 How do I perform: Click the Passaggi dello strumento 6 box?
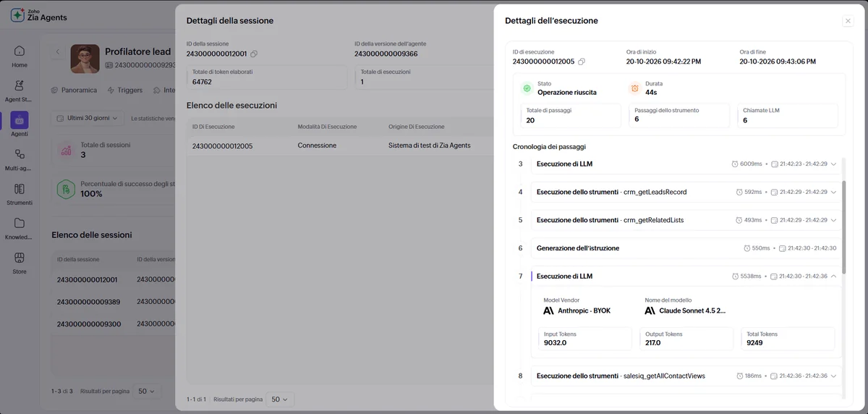(x=679, y=116)
